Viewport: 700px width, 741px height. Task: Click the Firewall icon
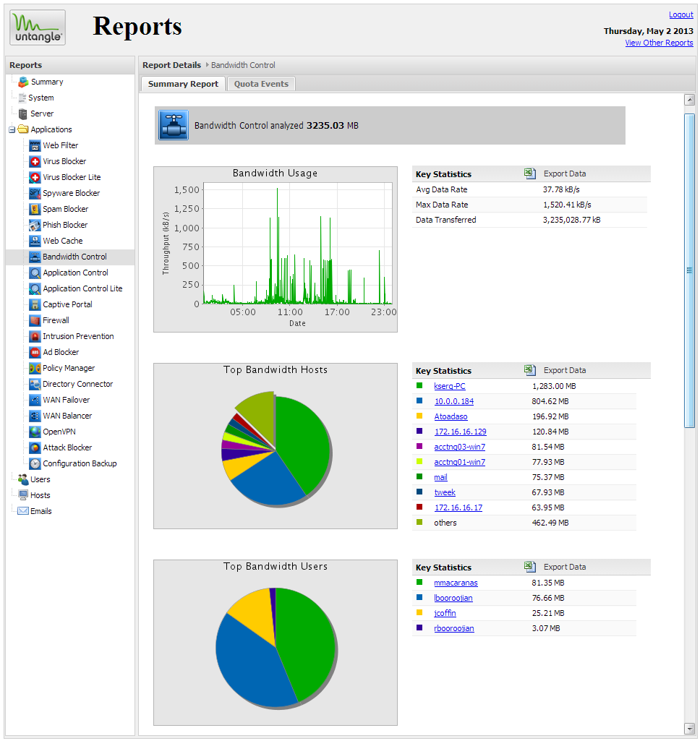(35, 321)
